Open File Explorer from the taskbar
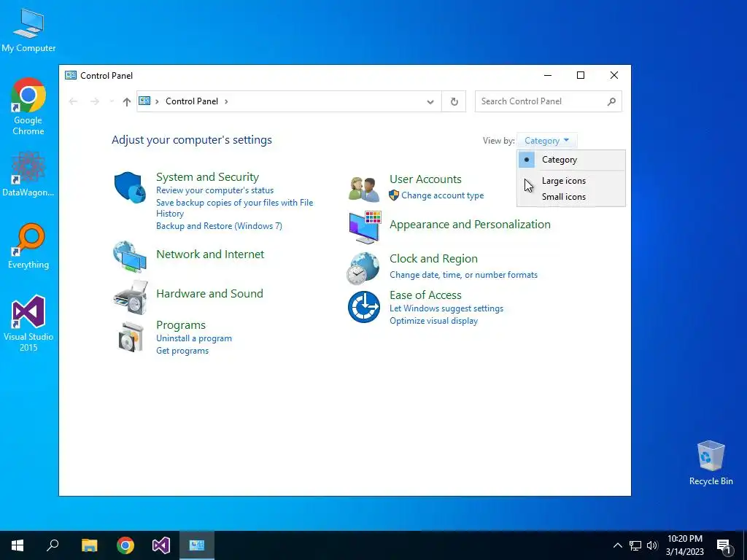Image resolution: width=747 pixels, height=560 pixels. pos(89,545)
